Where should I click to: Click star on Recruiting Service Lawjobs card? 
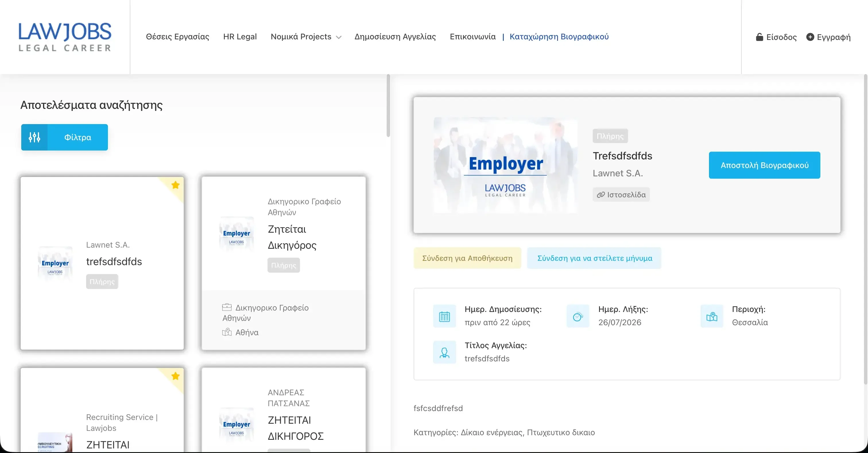pyautogui.click(x=175, y=376)
